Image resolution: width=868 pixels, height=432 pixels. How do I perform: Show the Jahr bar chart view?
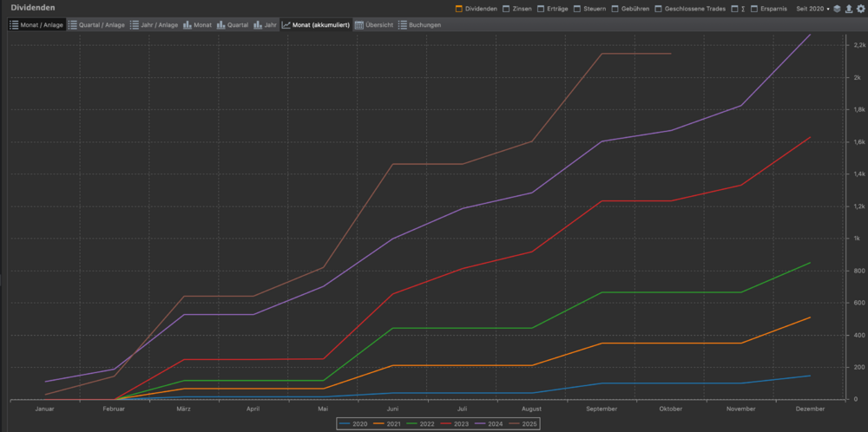pos(266,25)
